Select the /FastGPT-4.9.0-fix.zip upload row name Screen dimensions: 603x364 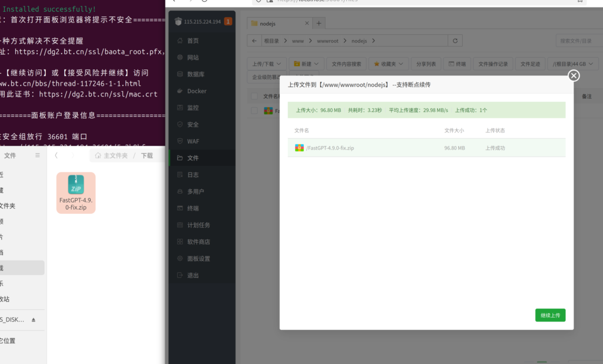click(330, 148)
